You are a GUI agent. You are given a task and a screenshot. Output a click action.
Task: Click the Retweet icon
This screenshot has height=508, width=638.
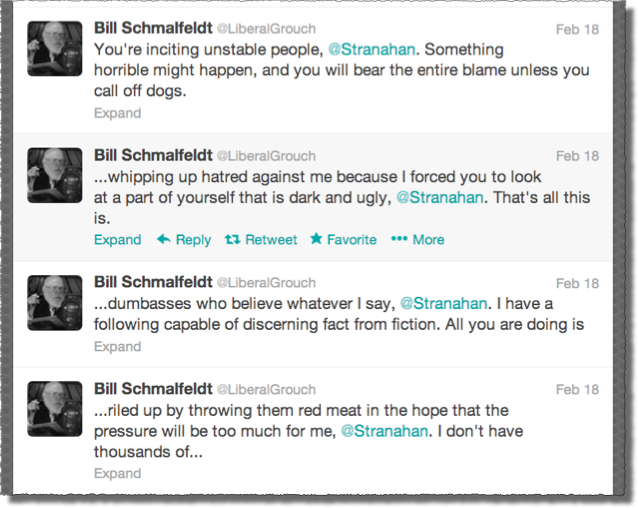pos(232,240)
